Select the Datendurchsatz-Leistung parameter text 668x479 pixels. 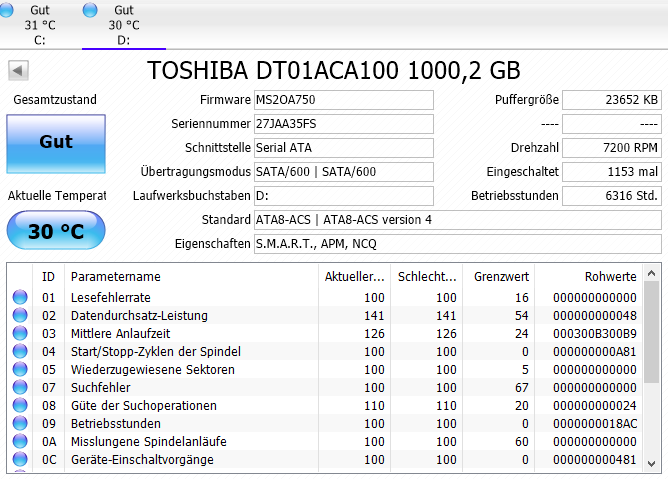pyautogui.click(x=139, y=315)
